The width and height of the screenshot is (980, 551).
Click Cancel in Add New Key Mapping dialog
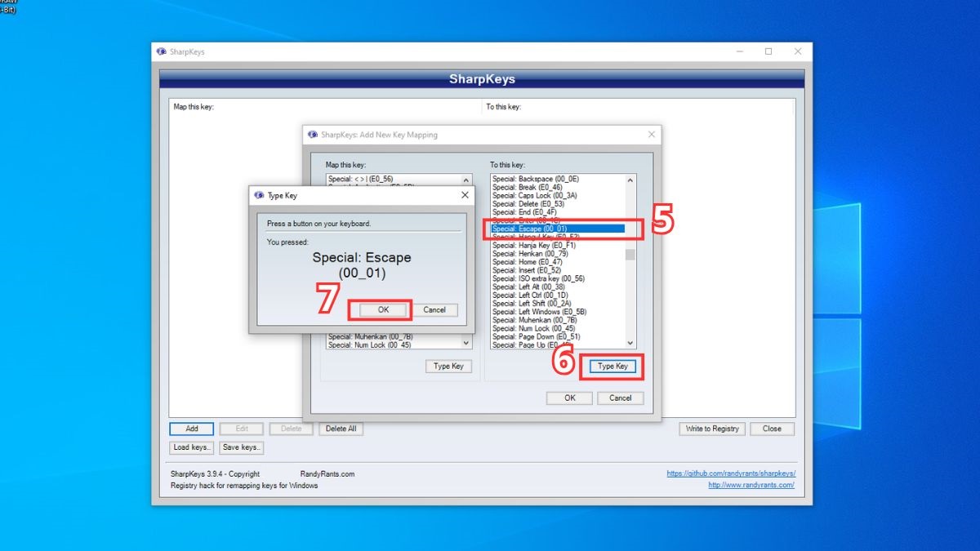pyautogui.click(x=621, y=398)
